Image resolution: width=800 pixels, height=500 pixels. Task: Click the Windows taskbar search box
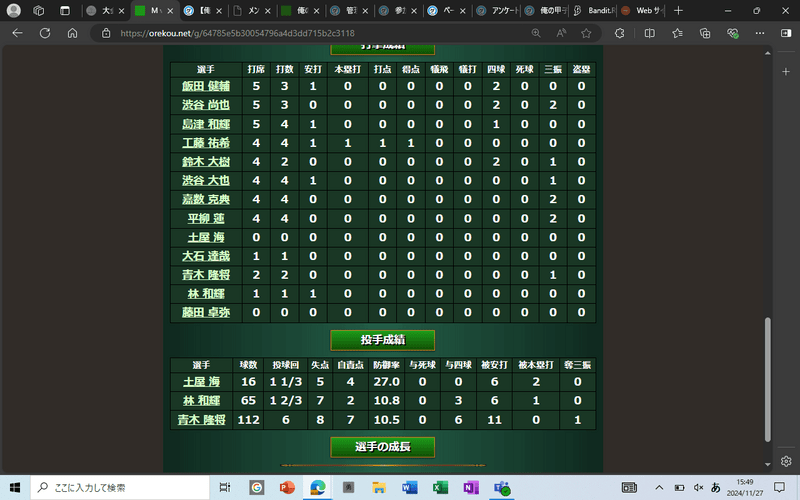coord(120,487)
